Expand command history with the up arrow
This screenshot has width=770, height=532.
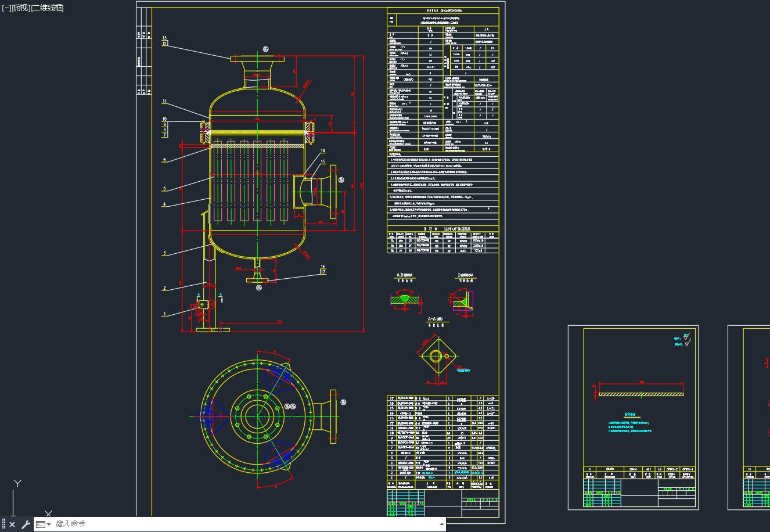pyautogui.click(x=442, y=524)
